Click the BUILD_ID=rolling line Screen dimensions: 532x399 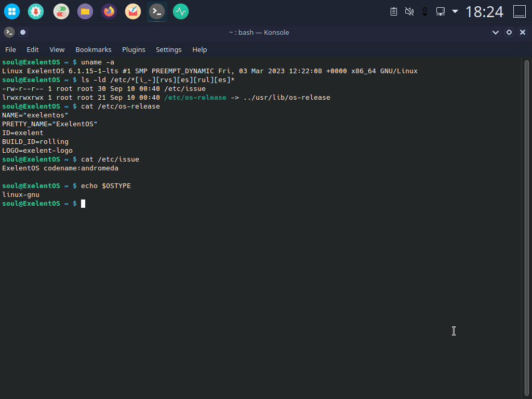coord(35,142)
